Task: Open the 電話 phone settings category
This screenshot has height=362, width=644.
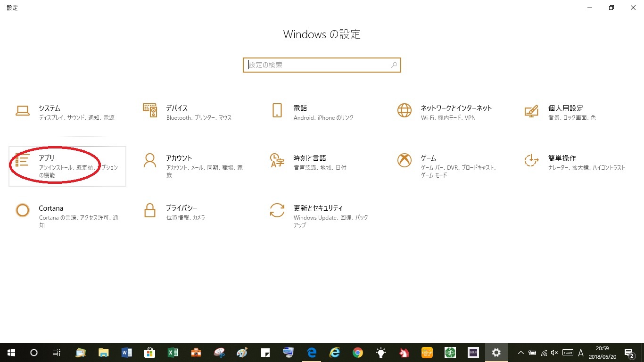Action: pos(322,113)
